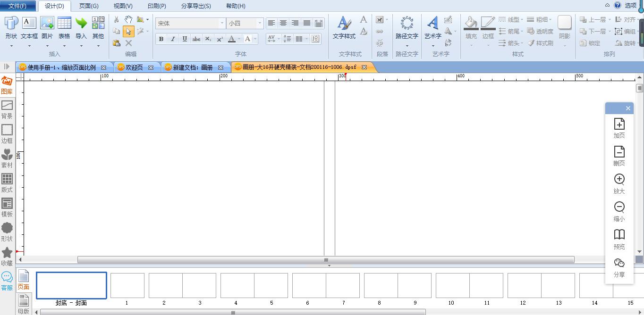Image resolution: width=644 pixels, height=315 pixels.
Task: Open the 素材 materials sidebar panel
Action: click(7, 158)
